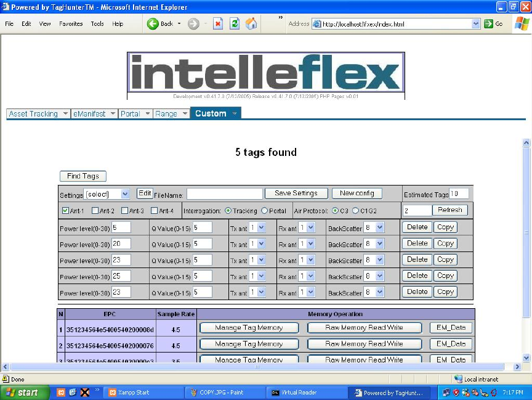Open the Address bar dropdown list

476,24
